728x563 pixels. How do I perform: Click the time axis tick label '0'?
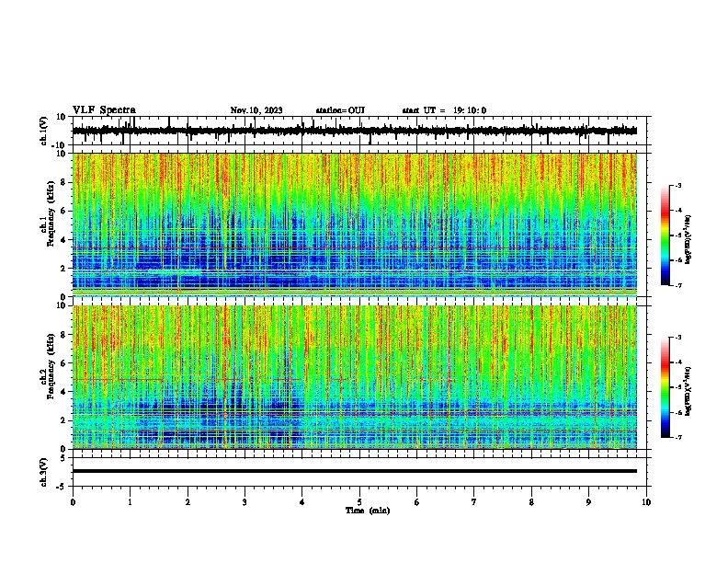pos(73,502)
